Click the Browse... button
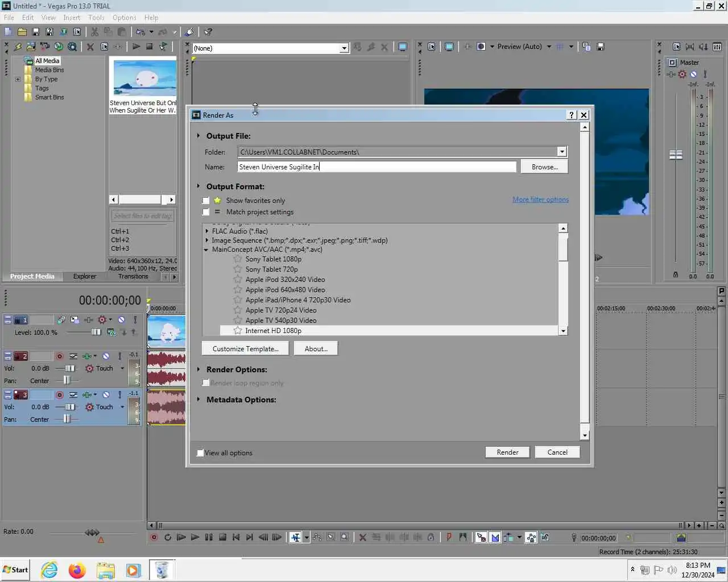This screenshot has width=728, height=582. [544, 167]
